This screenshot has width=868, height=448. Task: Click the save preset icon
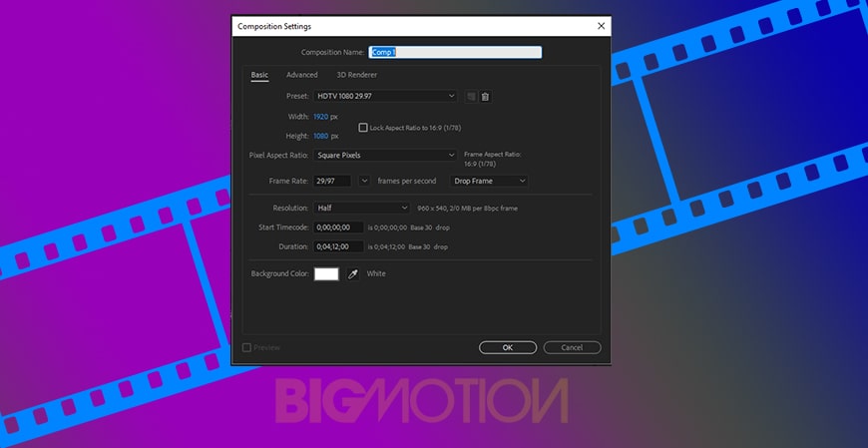[x=471, y=96]
